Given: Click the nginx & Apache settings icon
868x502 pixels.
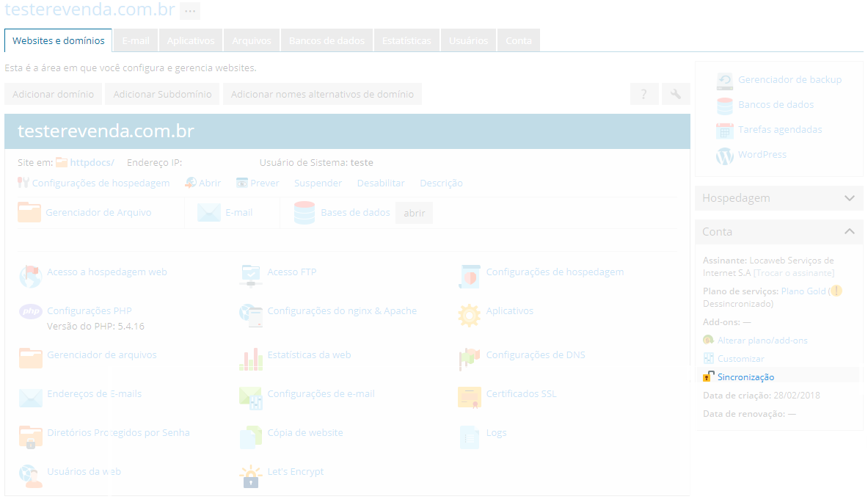Looking at the screenshot, I should 251,315.
